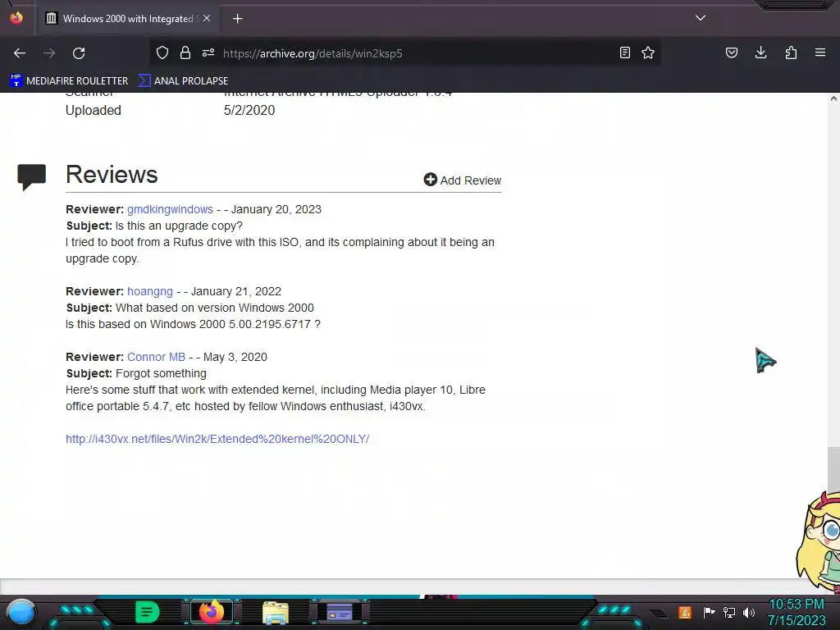Click the text 'Forgot something'
This screenshot has width=840, height=630.
click(162, 373)
